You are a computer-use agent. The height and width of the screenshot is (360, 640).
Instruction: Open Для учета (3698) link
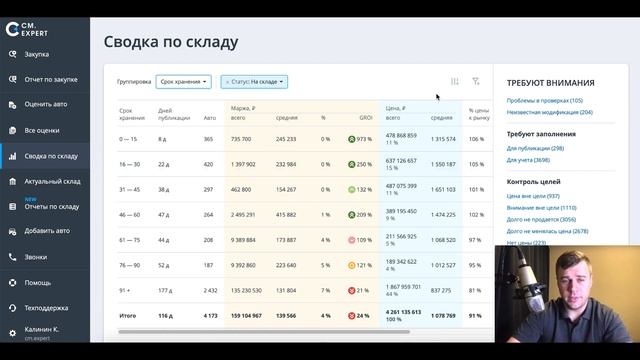coord(528,160)
